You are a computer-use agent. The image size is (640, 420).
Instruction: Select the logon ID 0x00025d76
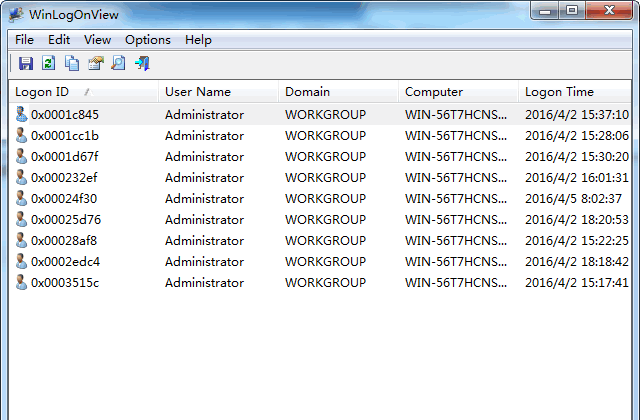pyautogui.click(x=66, y=220)
